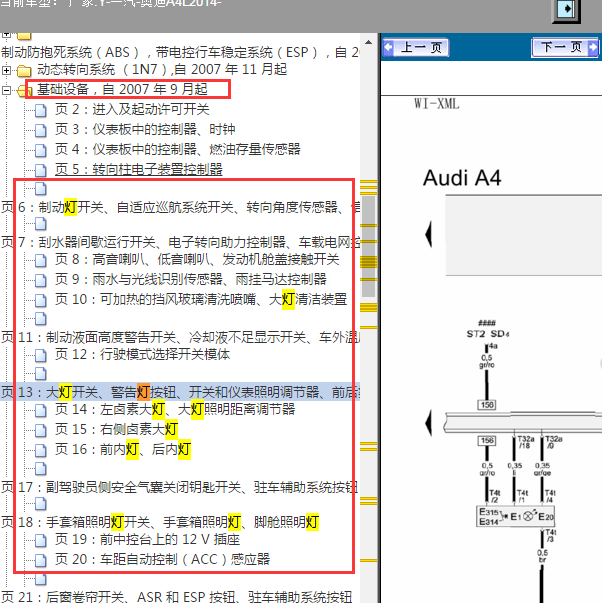Select 页 21：后窗卷帘开关 entry
The image size is (602, 603).
tap(176, 597)
